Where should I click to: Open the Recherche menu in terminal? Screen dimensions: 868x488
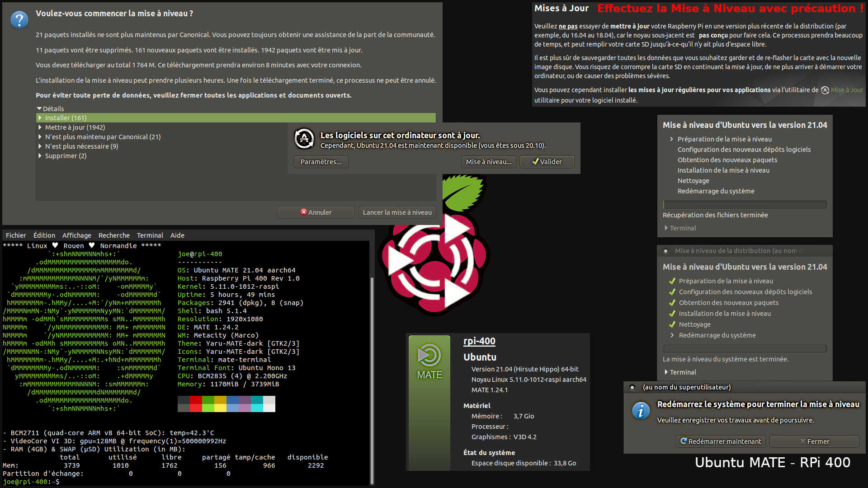tap(114, 235)
